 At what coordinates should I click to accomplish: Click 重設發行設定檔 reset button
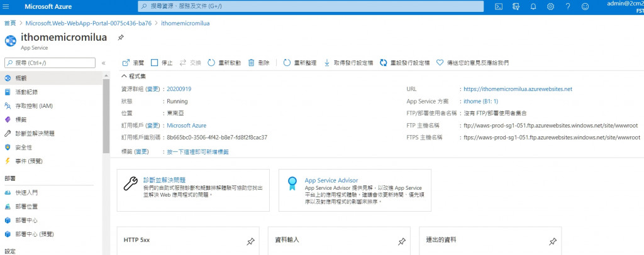404,63
